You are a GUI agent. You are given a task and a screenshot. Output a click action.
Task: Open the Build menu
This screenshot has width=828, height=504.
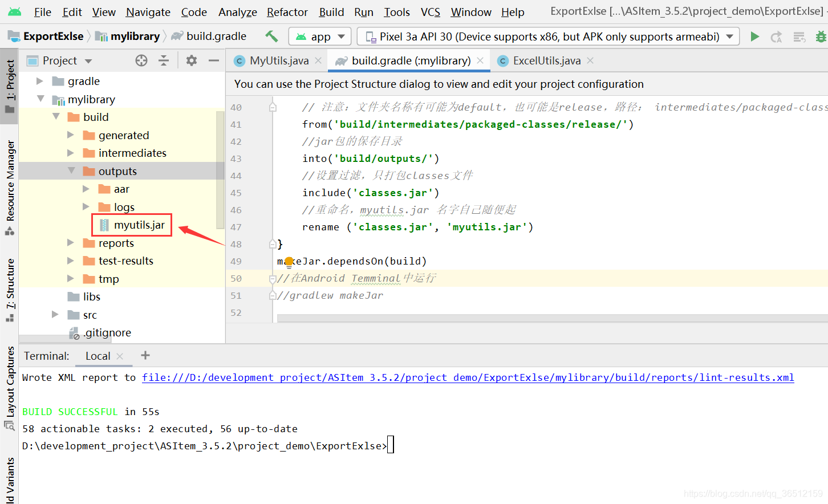331,12
